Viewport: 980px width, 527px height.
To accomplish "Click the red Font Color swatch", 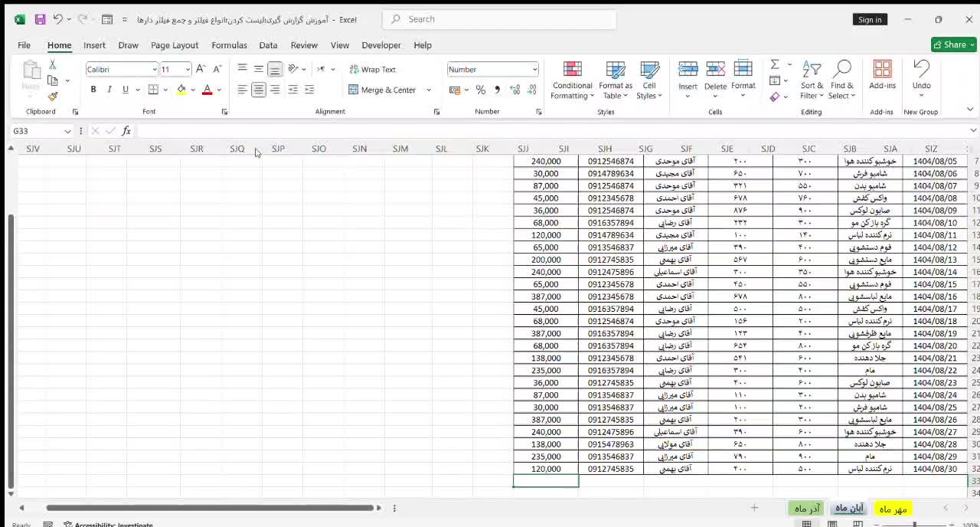I will (207, 90).
